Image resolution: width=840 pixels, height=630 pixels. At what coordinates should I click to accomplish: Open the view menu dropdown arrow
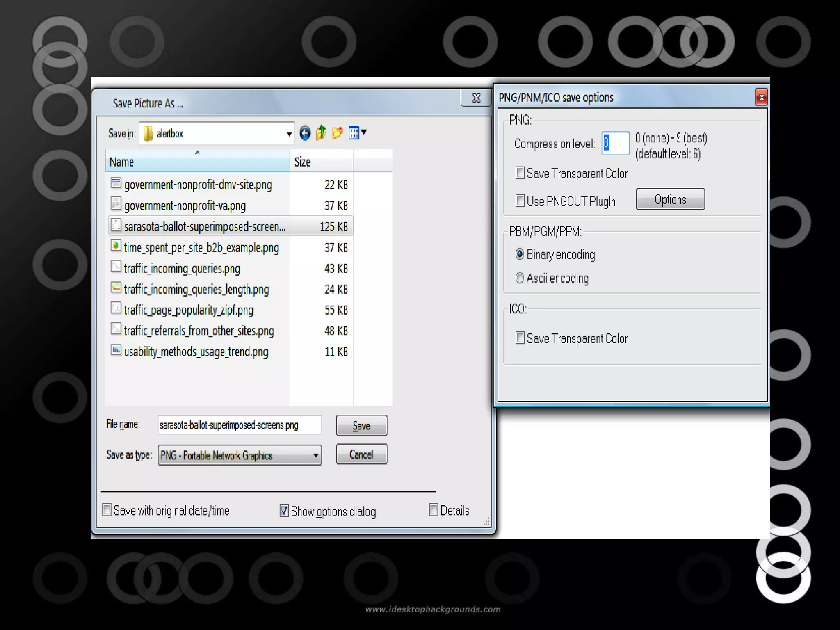click(x=364, y=132)
